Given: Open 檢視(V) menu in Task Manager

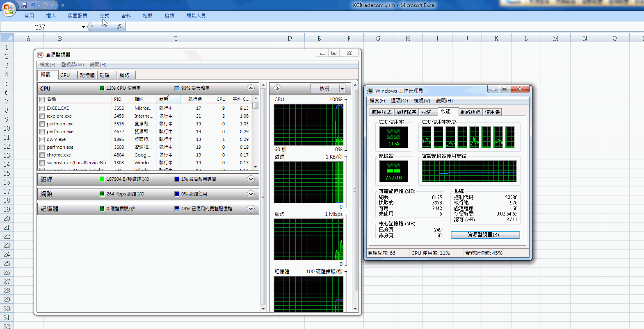Looking at the screenshot, I should pyautogui.click(x=422, y=101).
